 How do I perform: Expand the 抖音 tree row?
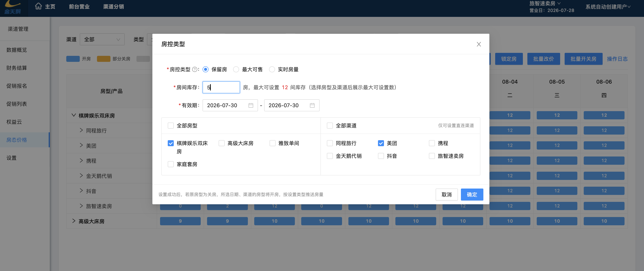coord(81,191)
